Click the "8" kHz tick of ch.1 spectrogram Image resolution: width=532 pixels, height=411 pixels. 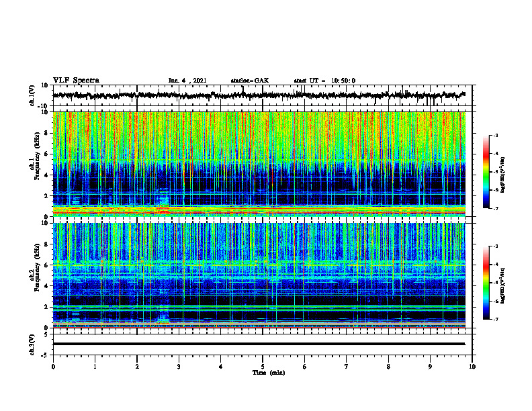click(46, 133)
